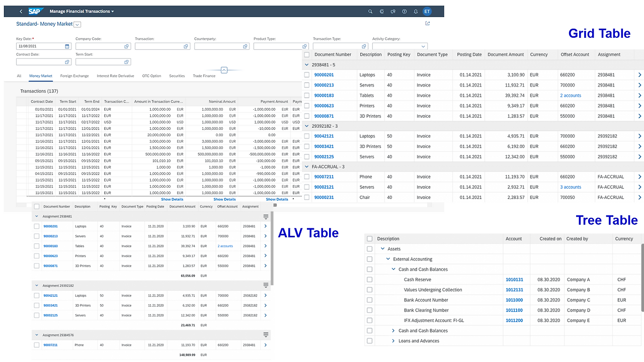Open group menu icon for Assignment 29392182

pyautogui.click(x=266, y=286)
